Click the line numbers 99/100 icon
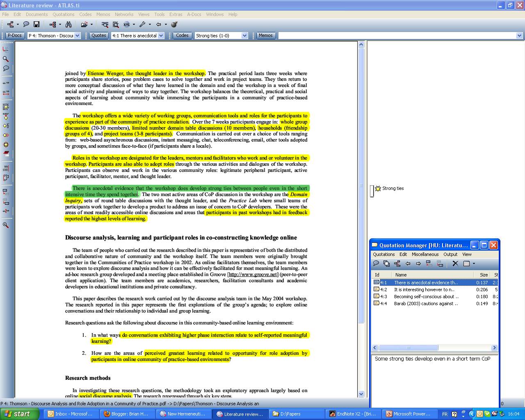This screenshot has width=525, height=420. pos(6,168)
